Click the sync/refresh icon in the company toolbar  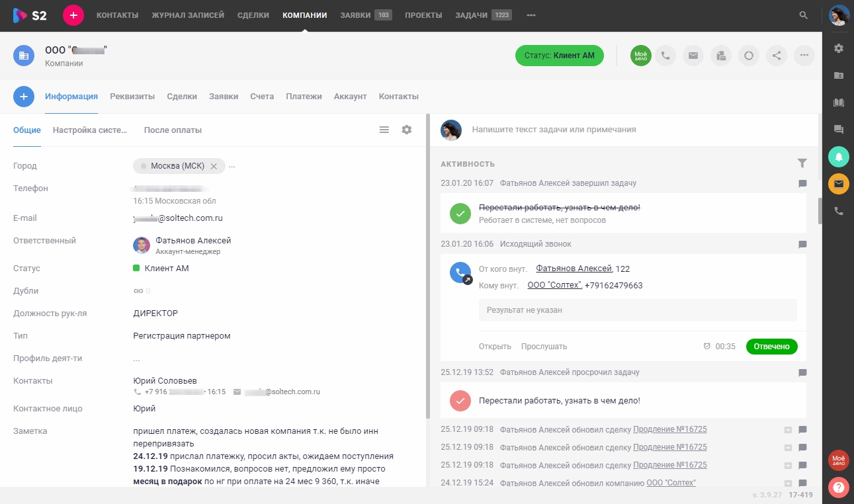[x=748, y=56]
